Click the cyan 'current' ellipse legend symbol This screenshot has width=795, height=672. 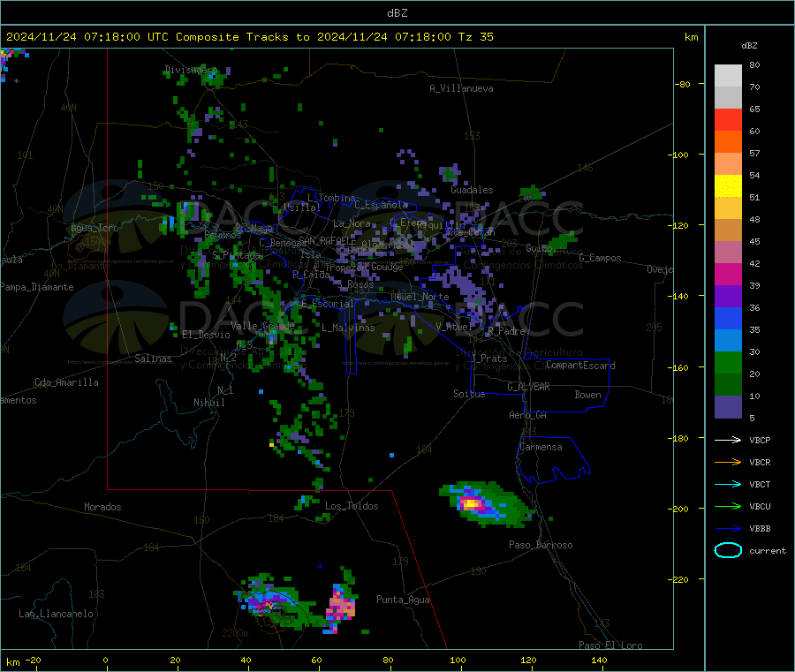(x=728, y=550)
